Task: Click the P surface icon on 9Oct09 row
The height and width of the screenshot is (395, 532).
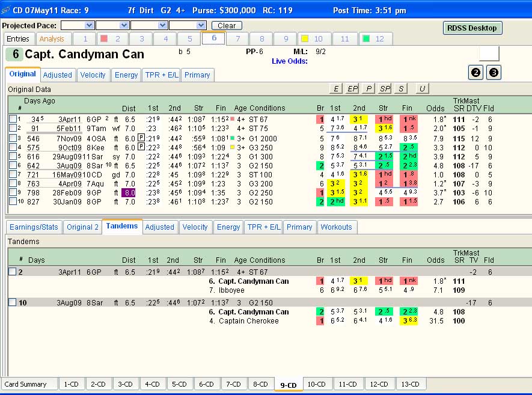Action: click(x=141, y=147)
